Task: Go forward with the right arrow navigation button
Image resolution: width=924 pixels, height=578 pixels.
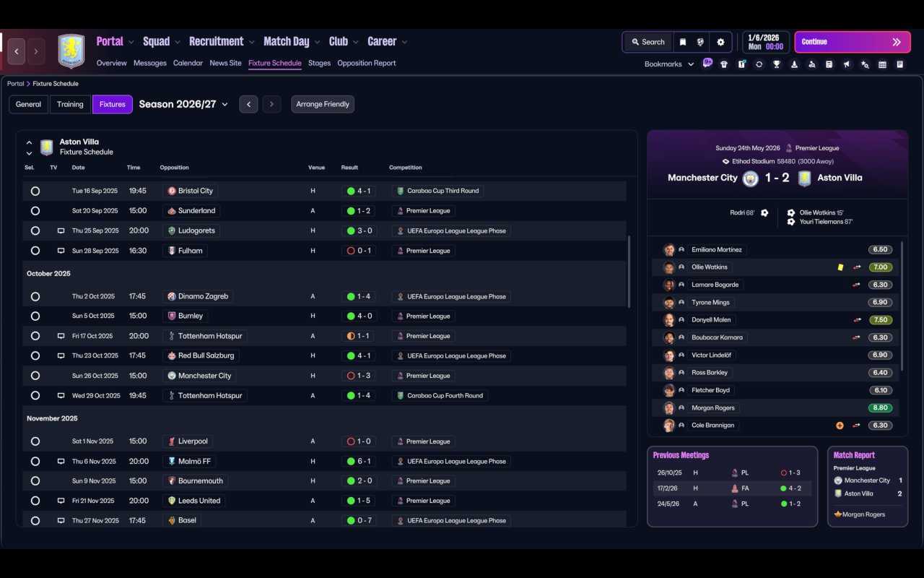Action: 35,51
